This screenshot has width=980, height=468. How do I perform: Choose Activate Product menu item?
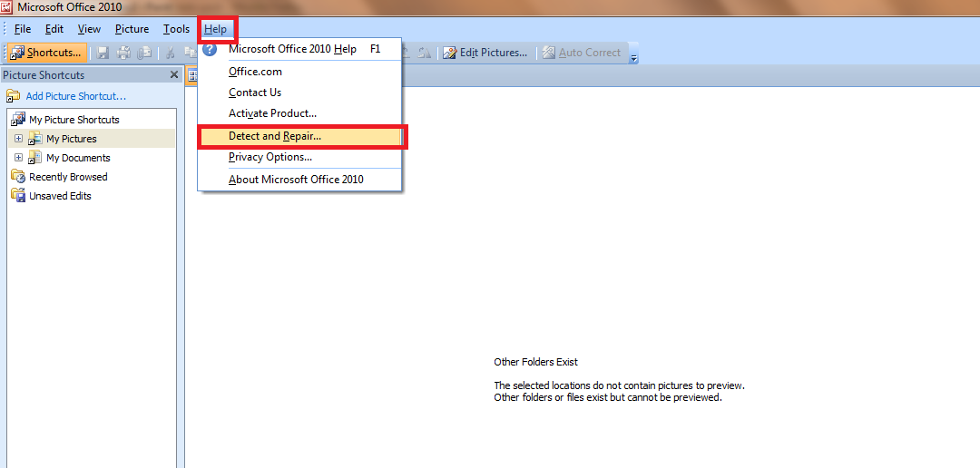(299, 113)
